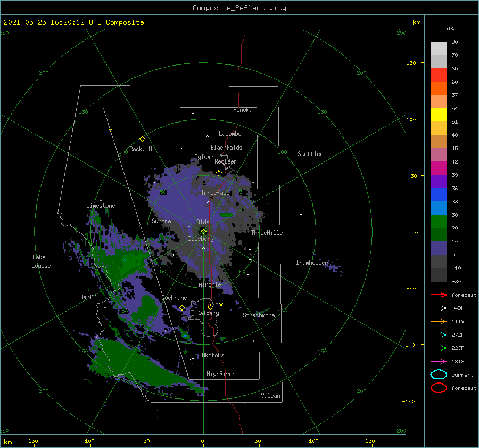
Task: Click the Blackfalds town label
Action: coord(226,148)
